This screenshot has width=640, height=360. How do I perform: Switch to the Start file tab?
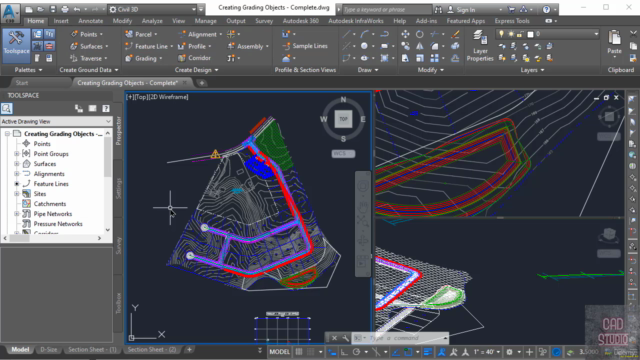click(22, 83)
